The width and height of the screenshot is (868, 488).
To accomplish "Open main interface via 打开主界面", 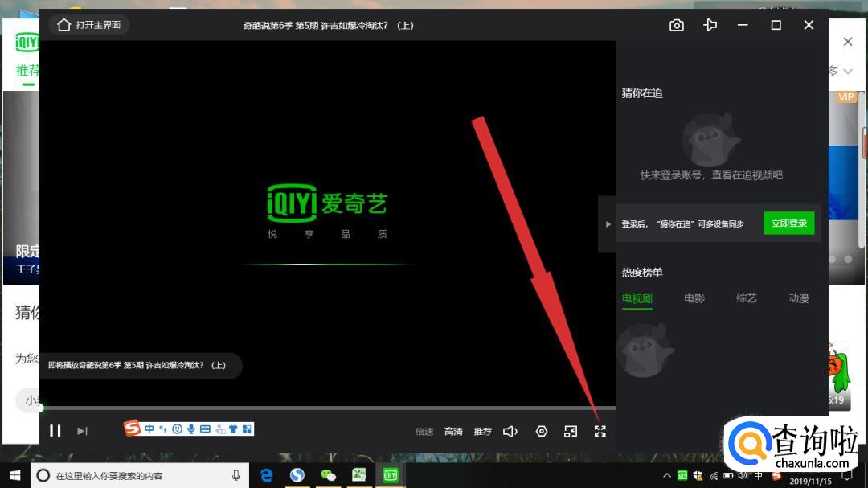I will pos(89,25).
